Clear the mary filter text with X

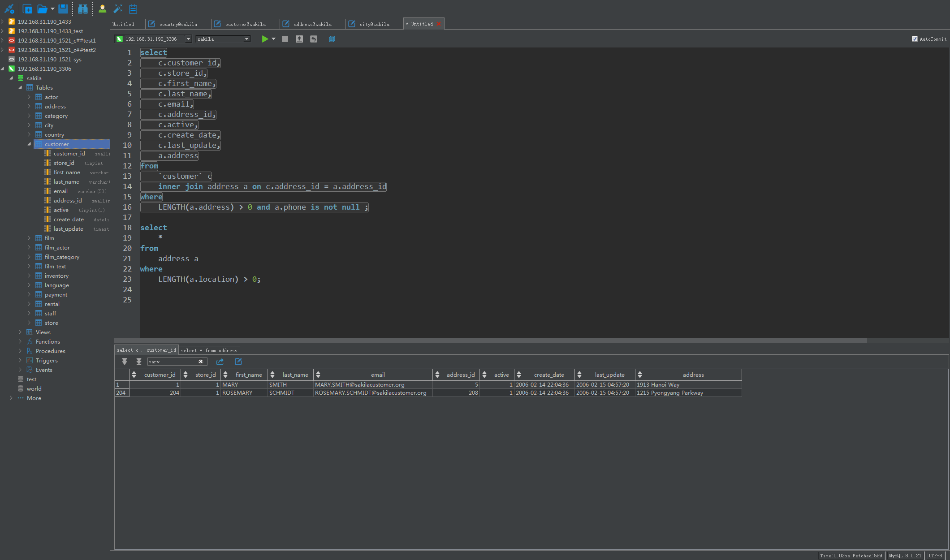point(201,362)
